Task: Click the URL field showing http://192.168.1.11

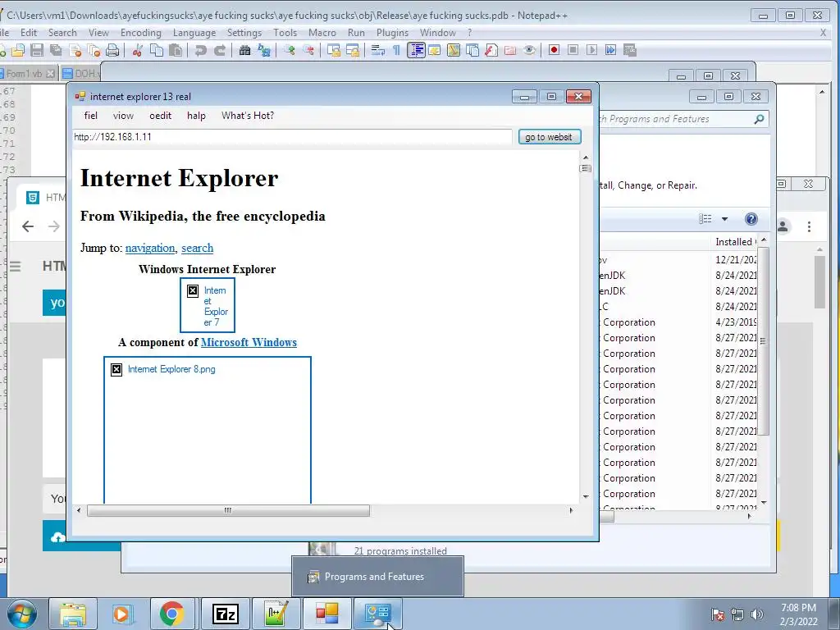Action: (x=293, y=137)
